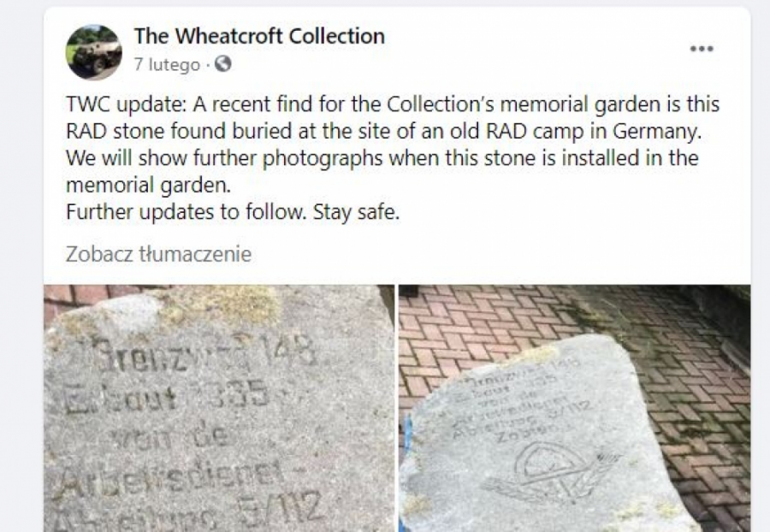Click the post text about RAD stone
The width and height of the screenshot is (770, 532).
click(x=393, y=158)
